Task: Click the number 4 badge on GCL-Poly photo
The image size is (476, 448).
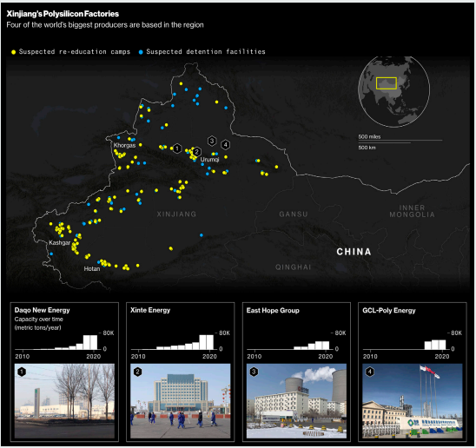Action: [369, 372]
